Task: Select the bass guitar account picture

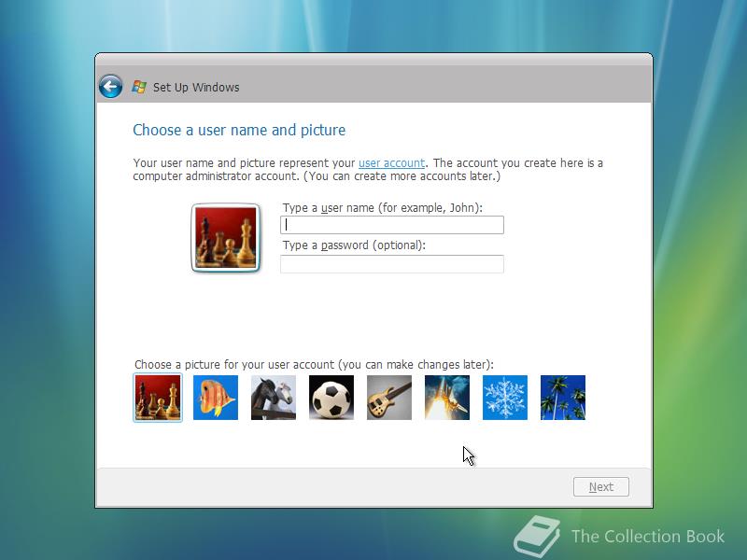Action: point(389,398)
